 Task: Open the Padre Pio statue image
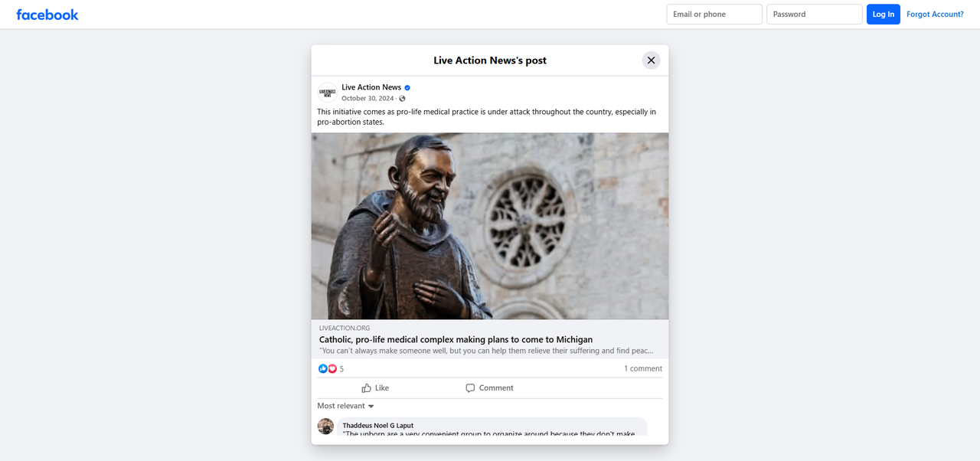(x=490, y=226)
